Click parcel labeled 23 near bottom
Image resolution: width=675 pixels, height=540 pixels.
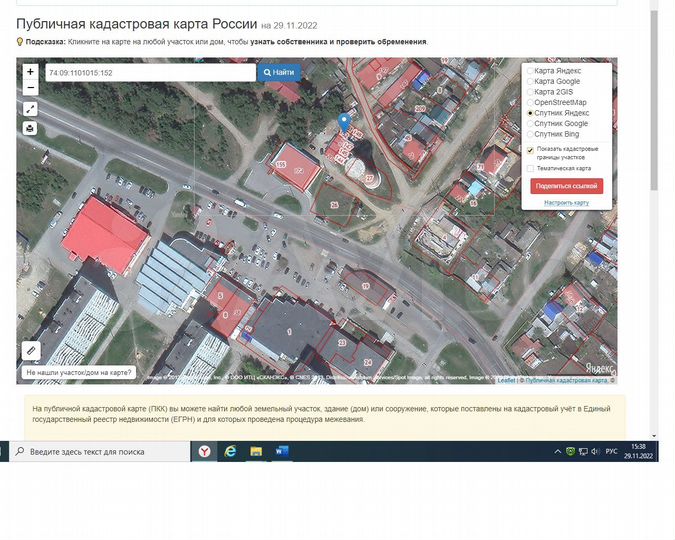(342, 343)
